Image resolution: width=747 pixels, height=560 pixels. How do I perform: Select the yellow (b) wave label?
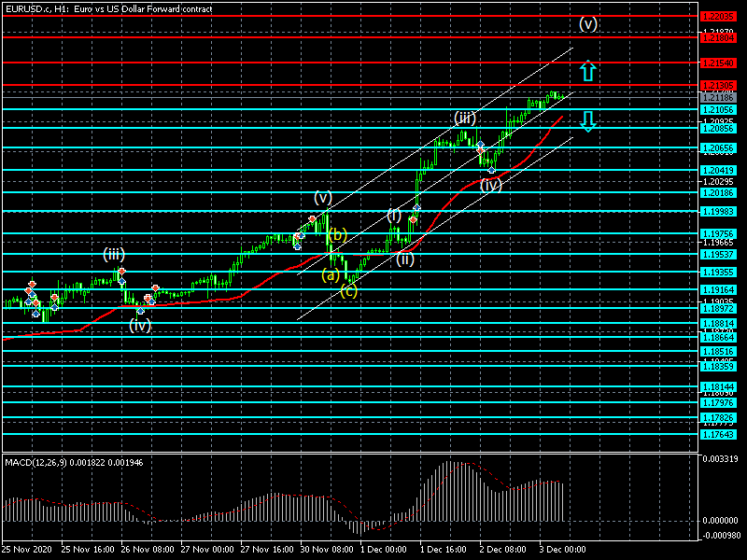[x=338, y=234]
